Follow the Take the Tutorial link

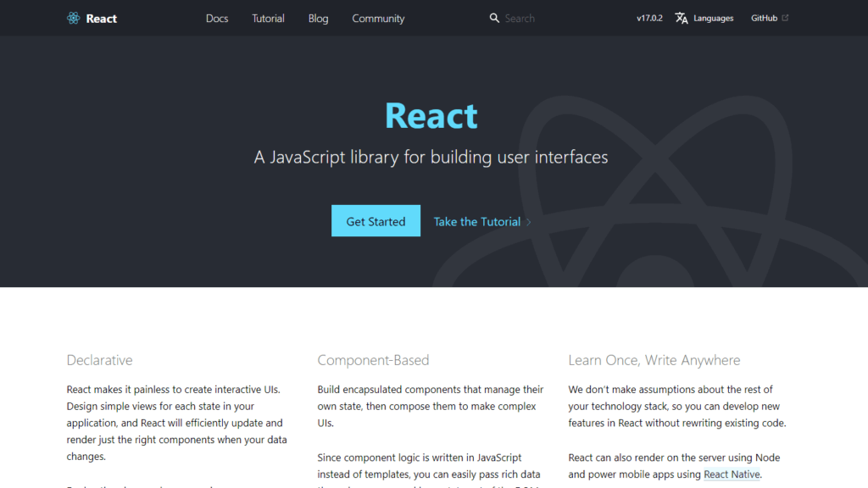476,221
